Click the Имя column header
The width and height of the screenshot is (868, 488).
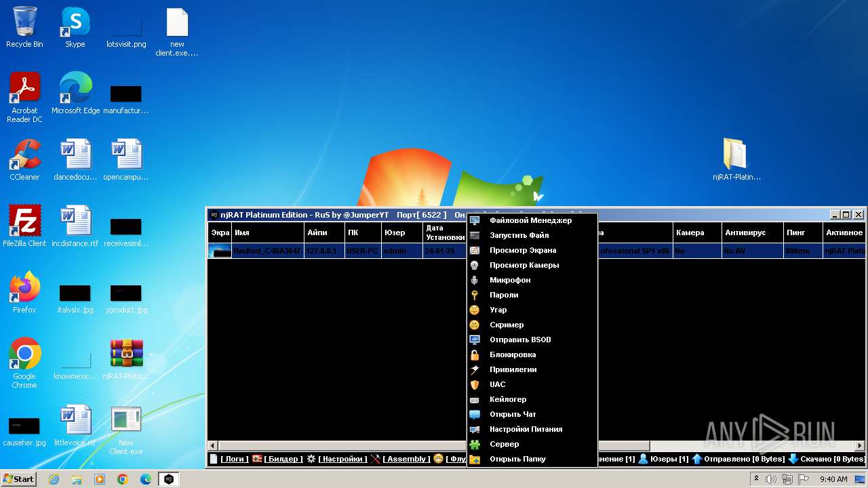point(267,232)
